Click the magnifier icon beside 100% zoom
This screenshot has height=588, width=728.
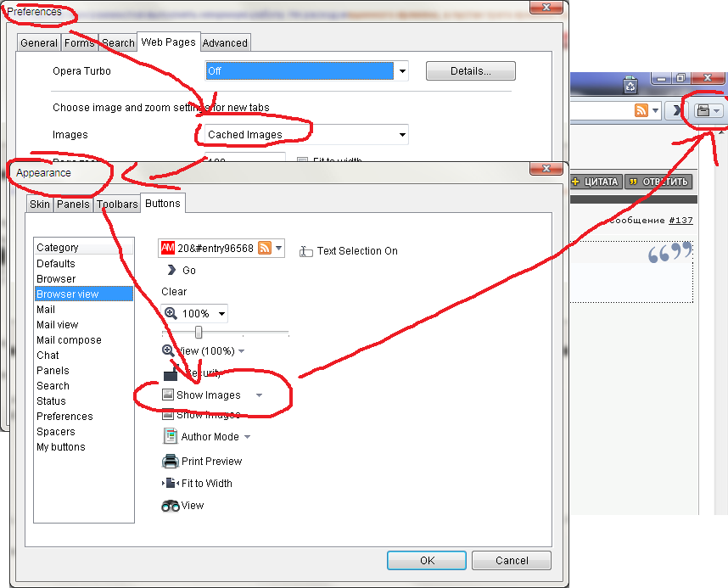click(171, 313)
